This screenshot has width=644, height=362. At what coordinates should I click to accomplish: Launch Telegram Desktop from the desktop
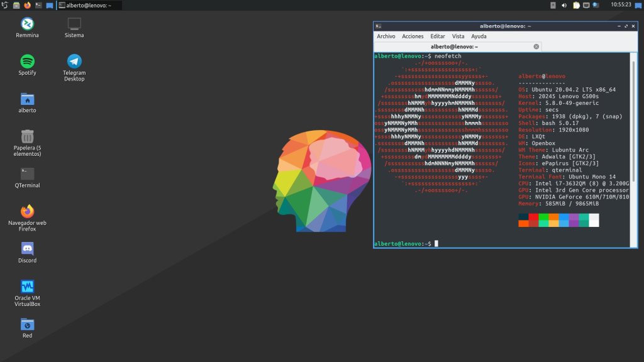pyautogui.click(x=74, y=62)
